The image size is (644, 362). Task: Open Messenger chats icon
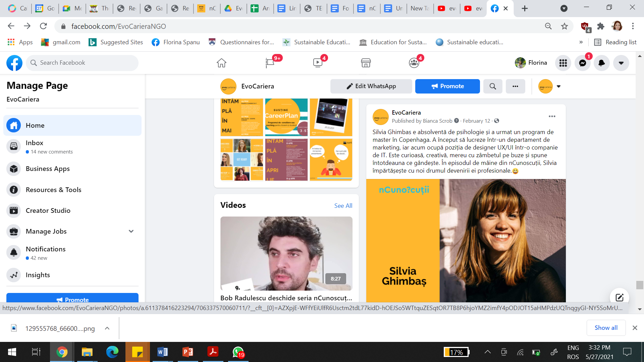(583, 63)
